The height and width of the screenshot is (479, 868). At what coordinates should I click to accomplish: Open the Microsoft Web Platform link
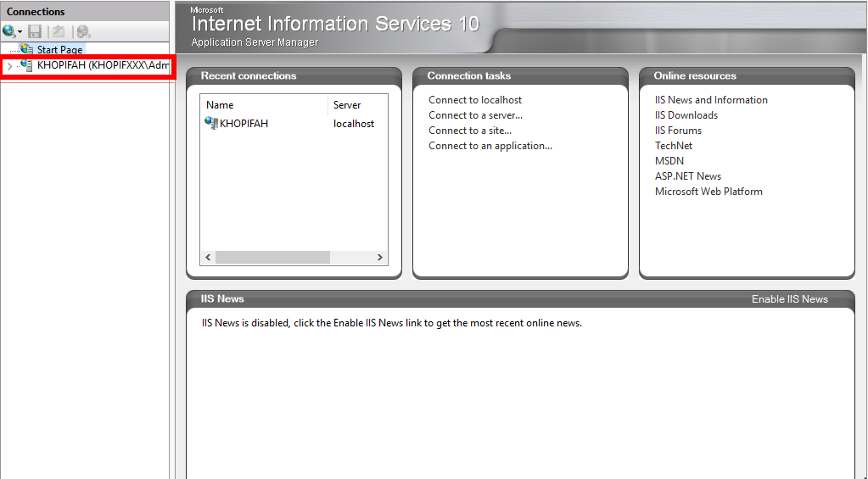click(708, 192)
